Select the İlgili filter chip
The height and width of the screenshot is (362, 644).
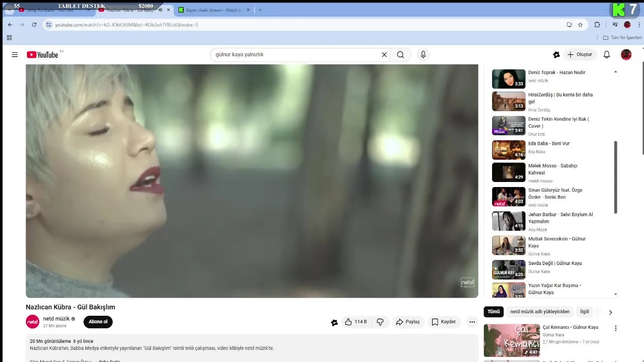pyautogui.click(x=585, y=312)
